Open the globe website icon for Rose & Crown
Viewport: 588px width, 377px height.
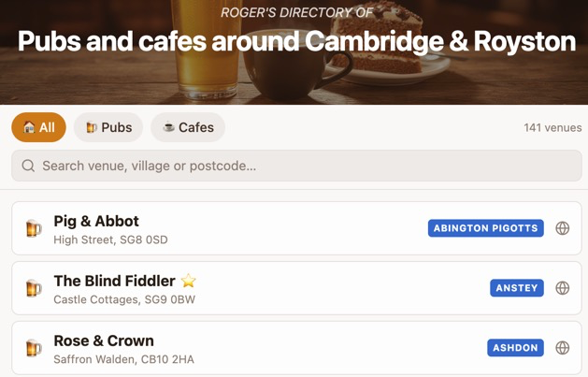click(562, 348)
